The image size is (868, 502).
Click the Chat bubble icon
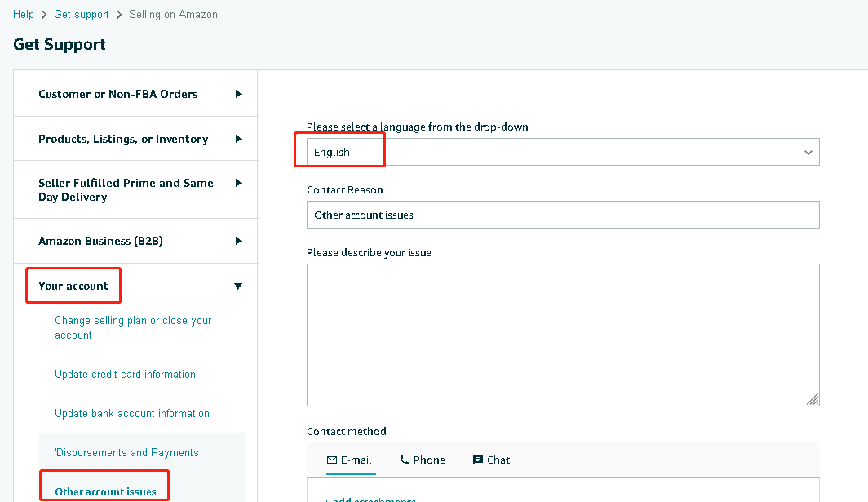478,460
